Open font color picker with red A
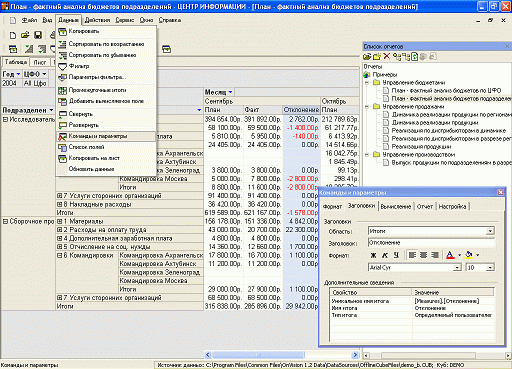 click(450, 255)
